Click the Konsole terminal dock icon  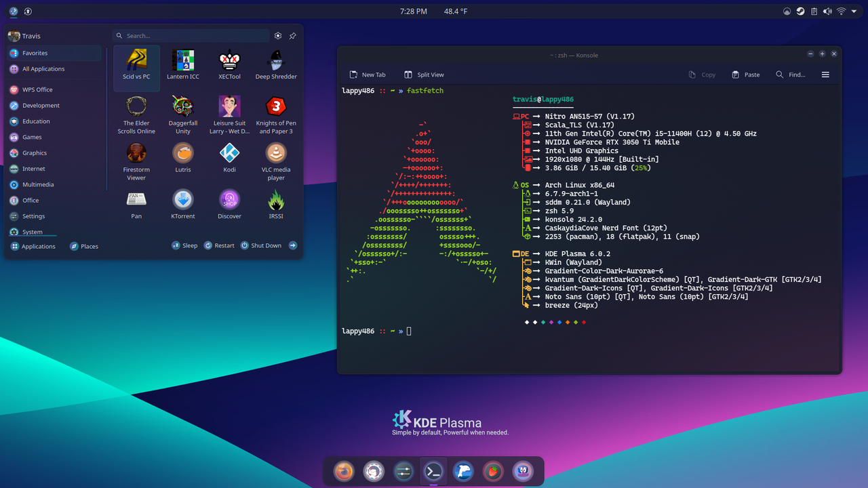point(433,471)
